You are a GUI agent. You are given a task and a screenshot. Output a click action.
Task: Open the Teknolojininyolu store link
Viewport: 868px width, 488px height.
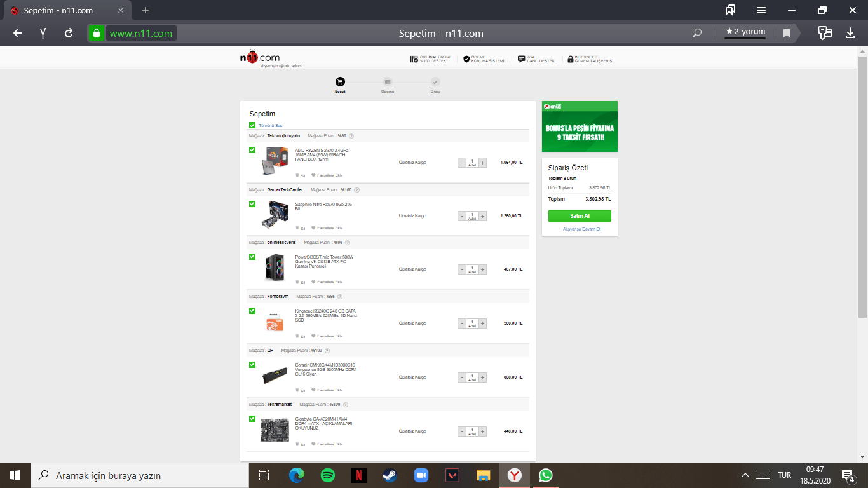tap(283, 136)
